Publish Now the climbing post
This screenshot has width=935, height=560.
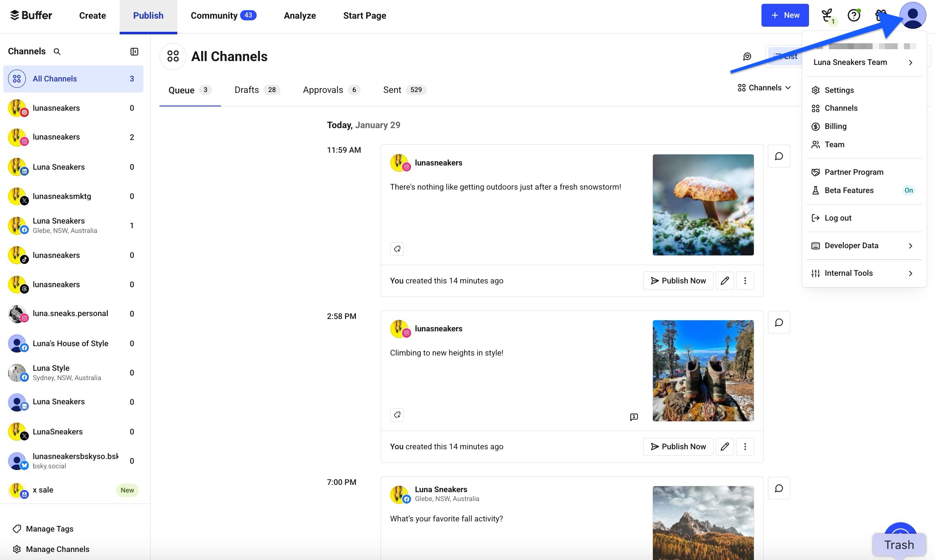(x=677, y=446)
